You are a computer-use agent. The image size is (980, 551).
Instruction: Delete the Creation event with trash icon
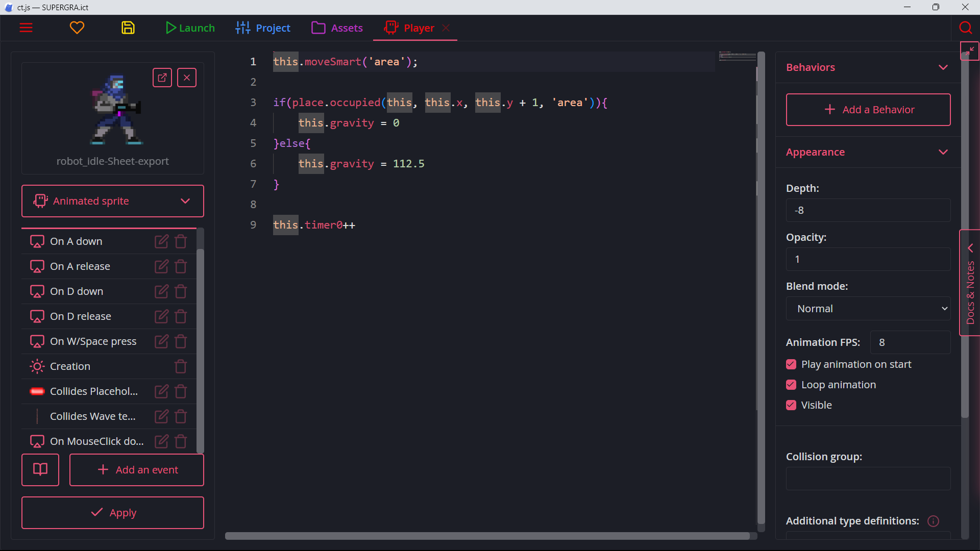coord(181,366)
